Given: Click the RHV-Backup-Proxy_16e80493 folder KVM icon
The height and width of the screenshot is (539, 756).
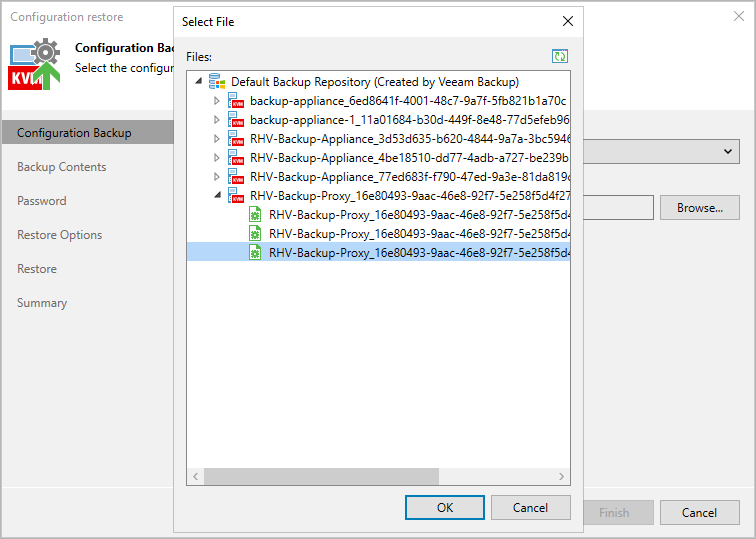Looking at the screenshot, I should 236,196.
